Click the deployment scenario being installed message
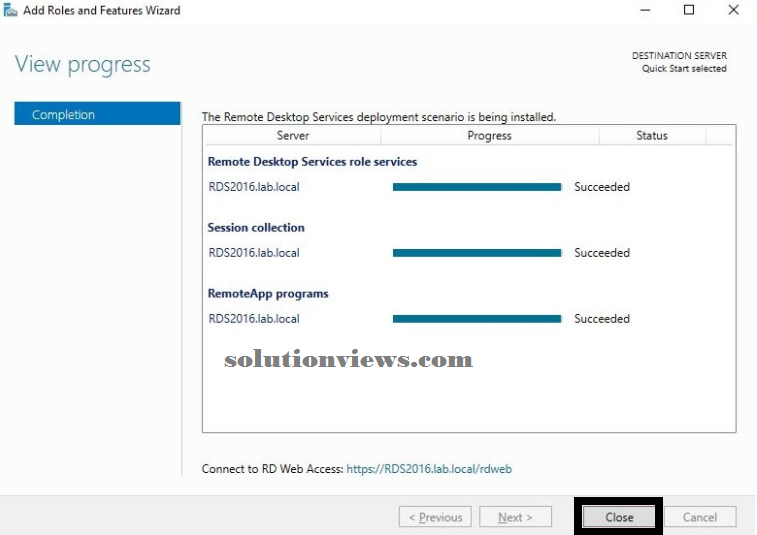 point(379,117)
